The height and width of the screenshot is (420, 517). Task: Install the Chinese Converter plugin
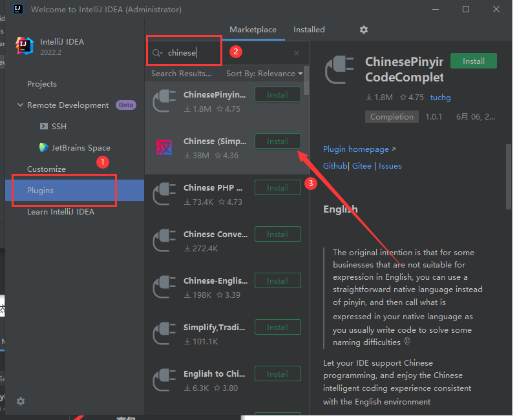coord(278,235)
